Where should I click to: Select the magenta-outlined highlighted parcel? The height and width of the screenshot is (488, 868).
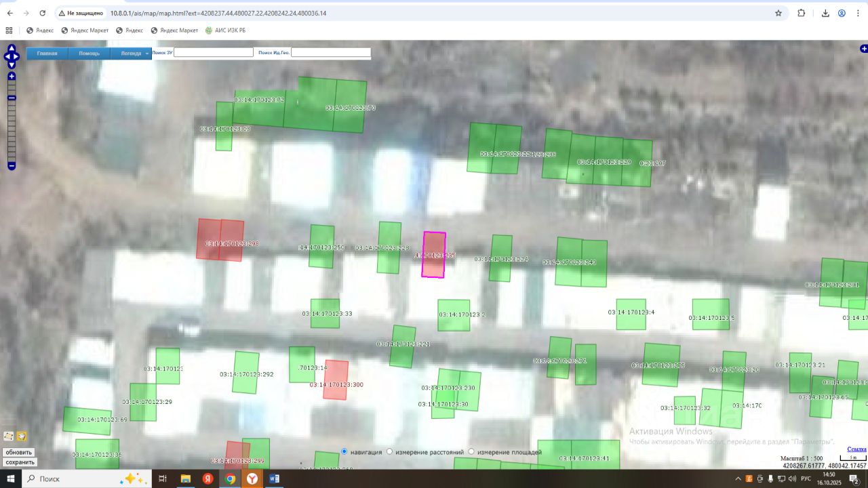pyautogui.click(x=434, y=255)
